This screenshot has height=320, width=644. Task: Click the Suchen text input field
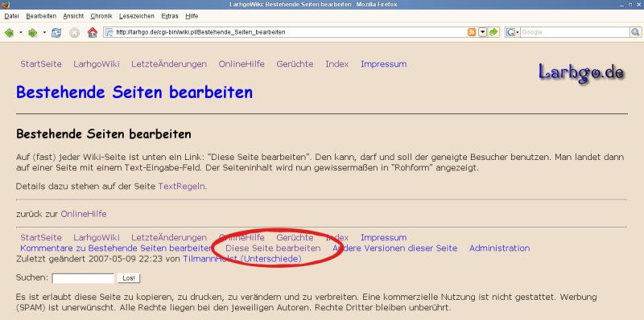coord(83,278)
